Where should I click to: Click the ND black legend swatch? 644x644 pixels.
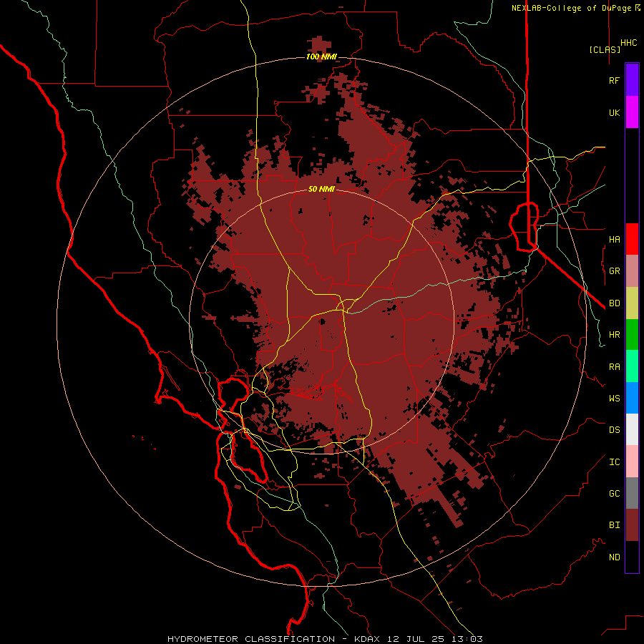tap(632, 557)
